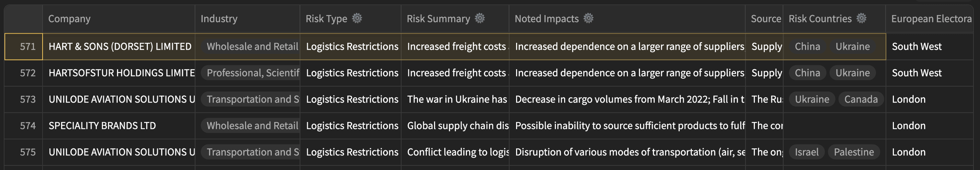This screenshot has height=170, width=980.
Task: Click the Company column header
Action: click(119, 19)
